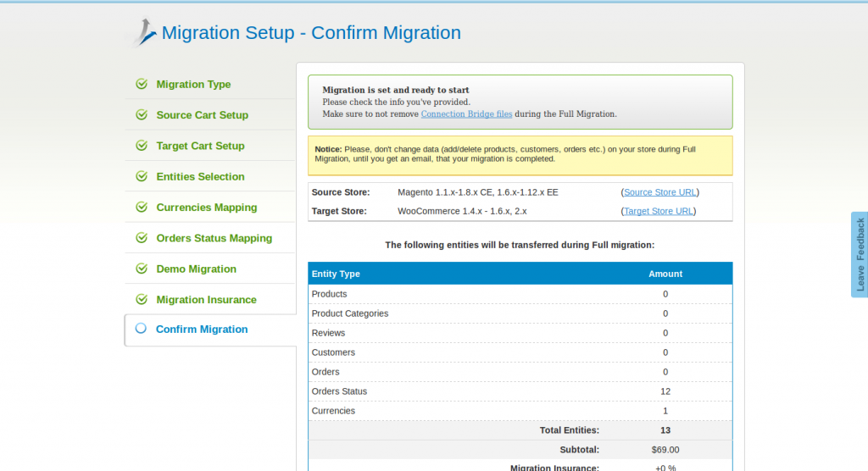Click the checkmark icon beside Demo Migration
868x471 pixels.
point(142,269)
